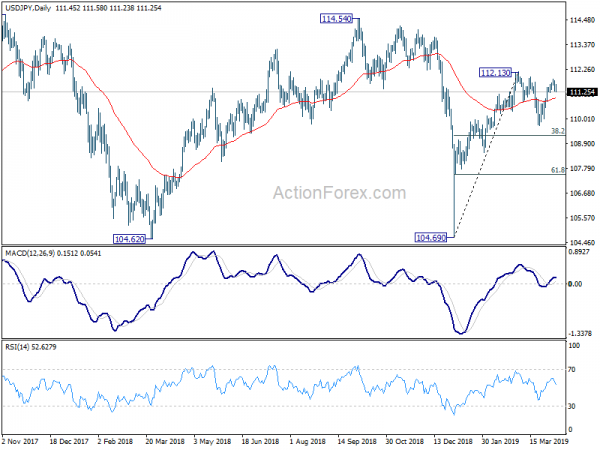Click the 114.480 price axis value

[x=582, y=20]
